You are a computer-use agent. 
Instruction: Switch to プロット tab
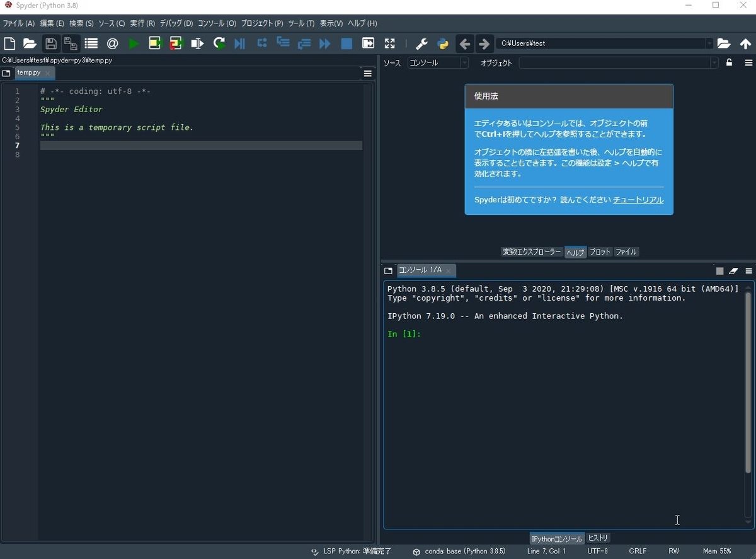click(x=600, y=252)
